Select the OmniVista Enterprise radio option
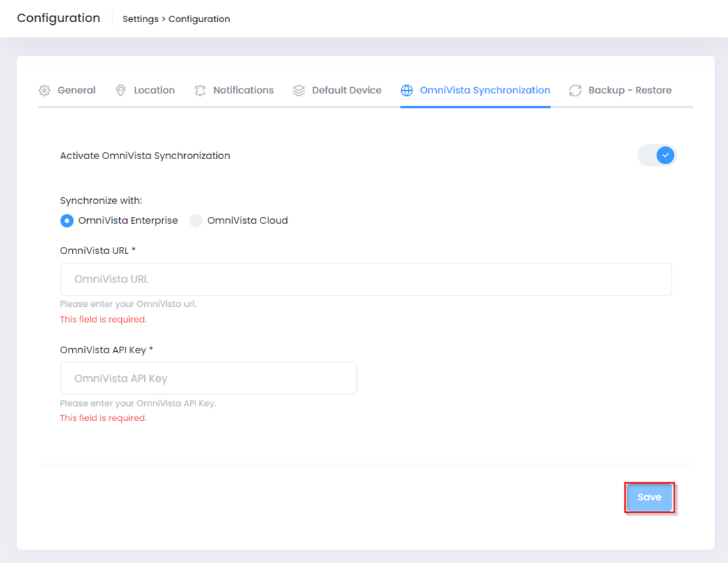728x563 pixels. tap(67, 220)
